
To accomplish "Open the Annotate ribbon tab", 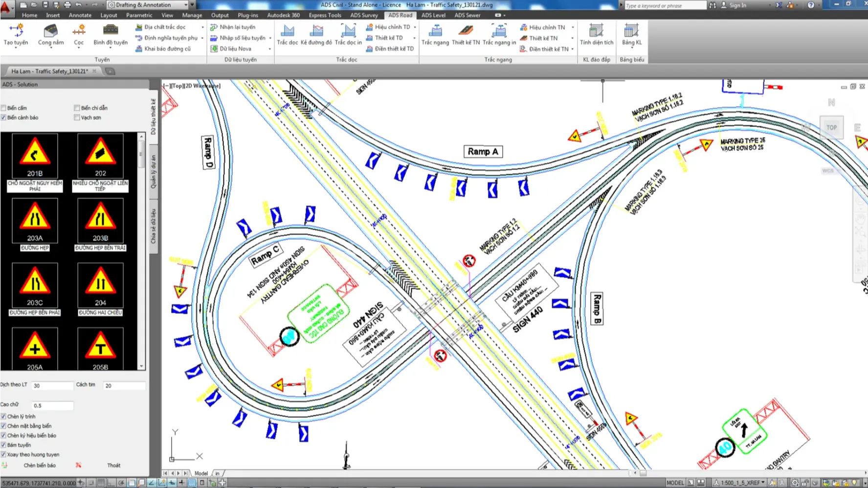I will pos(80,15).
